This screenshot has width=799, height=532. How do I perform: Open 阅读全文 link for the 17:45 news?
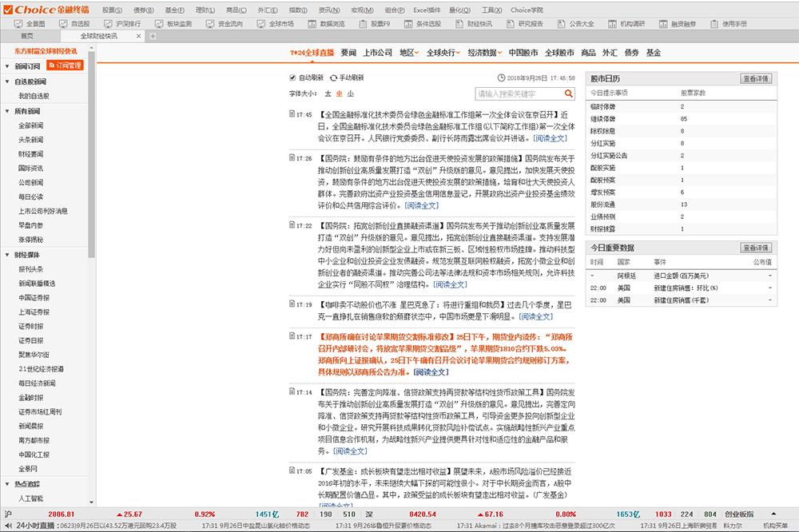click(550, 138)
